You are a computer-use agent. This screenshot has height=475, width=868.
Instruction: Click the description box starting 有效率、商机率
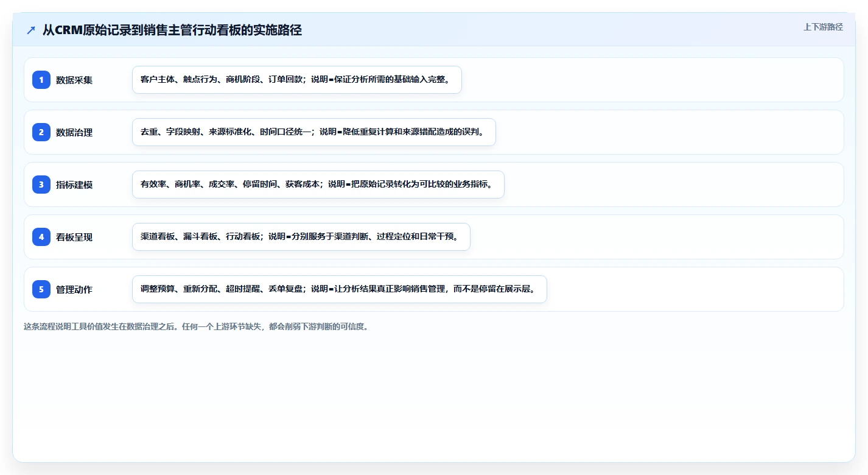pos(318,185)
